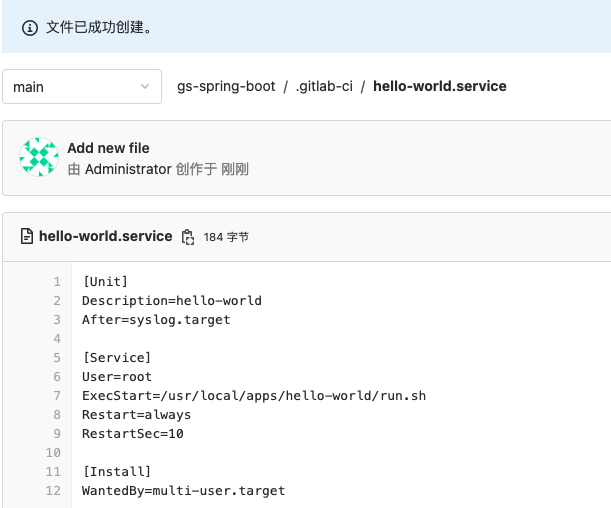Select line number 10
The height and width of the screenshot is (508, 611).
53,453
